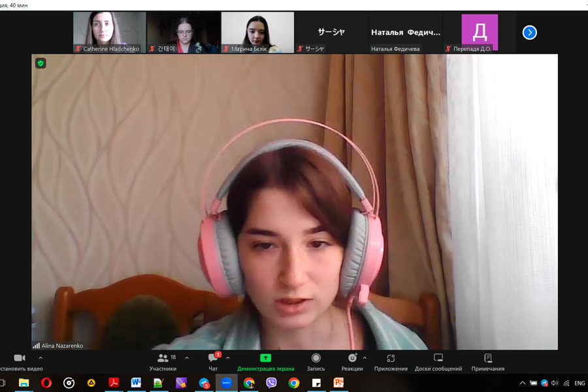Expand the participants options arrow
This screenshot has width=588, height=392.
pyautogui.click(x=187, y=358)
